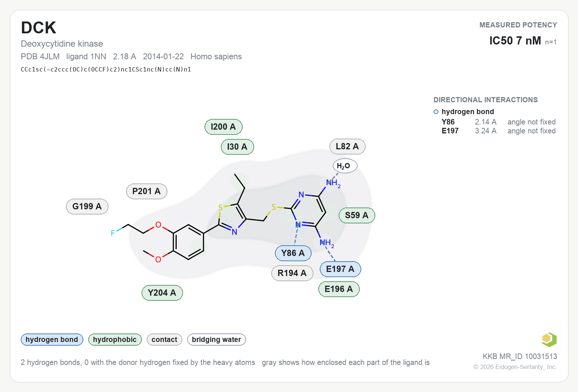Select the E197 A hydrogen bond residue
The height and width of the screenshot is (392, 578).
(341, 269)
